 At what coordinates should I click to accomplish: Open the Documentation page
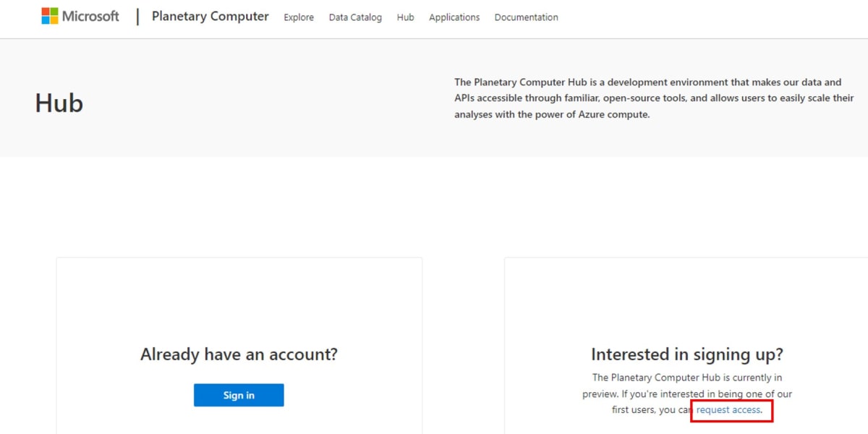(526, 17)
